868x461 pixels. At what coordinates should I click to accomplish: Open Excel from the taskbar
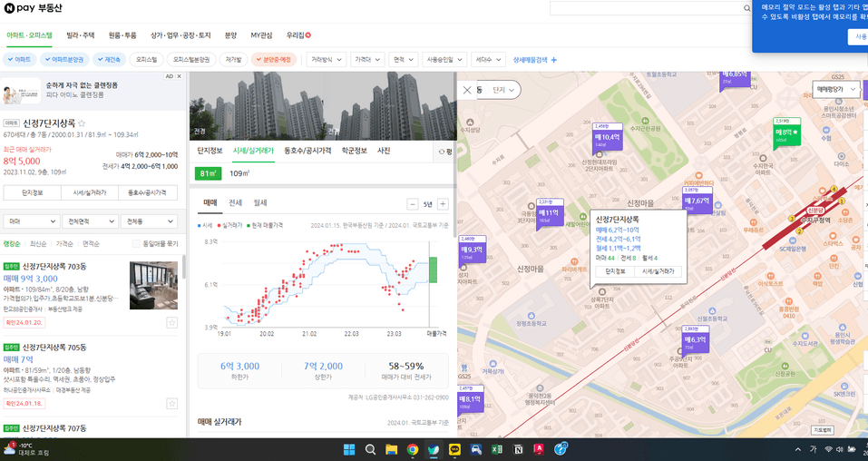496,449
